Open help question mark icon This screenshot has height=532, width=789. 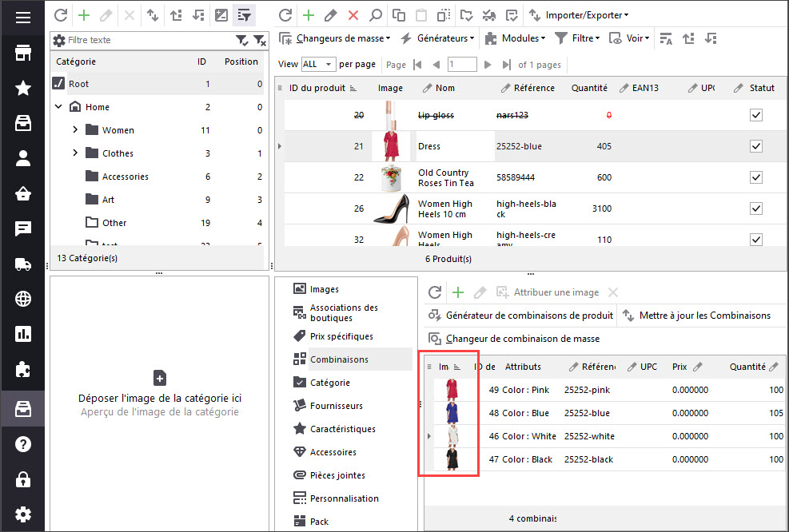22,444
